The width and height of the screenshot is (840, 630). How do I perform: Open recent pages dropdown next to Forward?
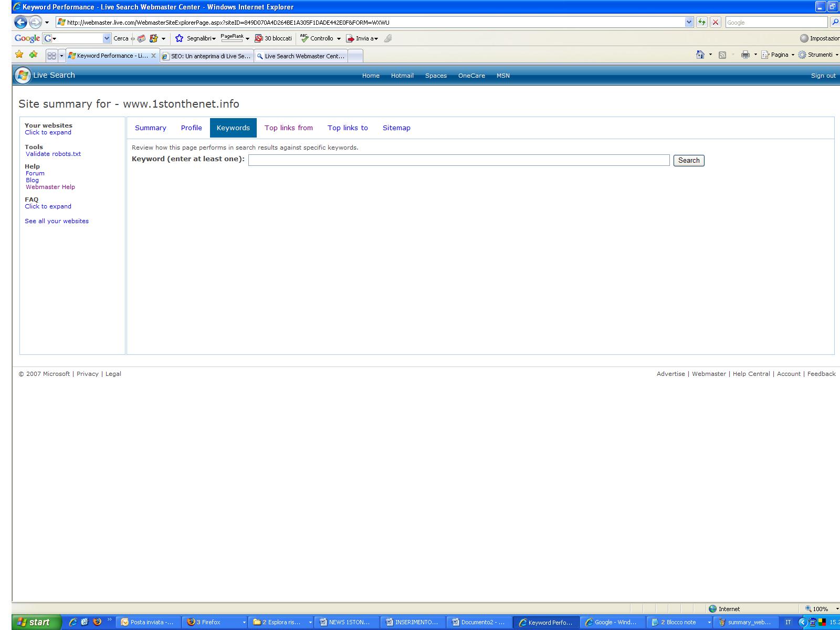coord(47,23)
